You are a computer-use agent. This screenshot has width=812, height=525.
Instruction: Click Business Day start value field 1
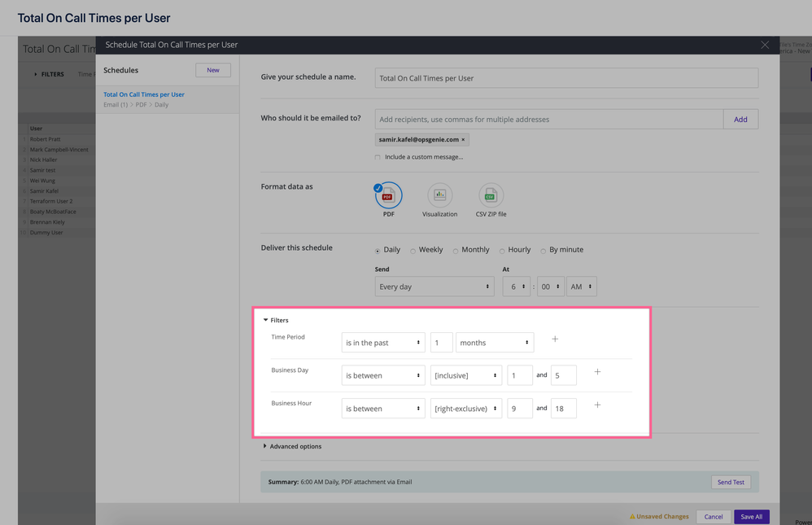pos(520,375)
